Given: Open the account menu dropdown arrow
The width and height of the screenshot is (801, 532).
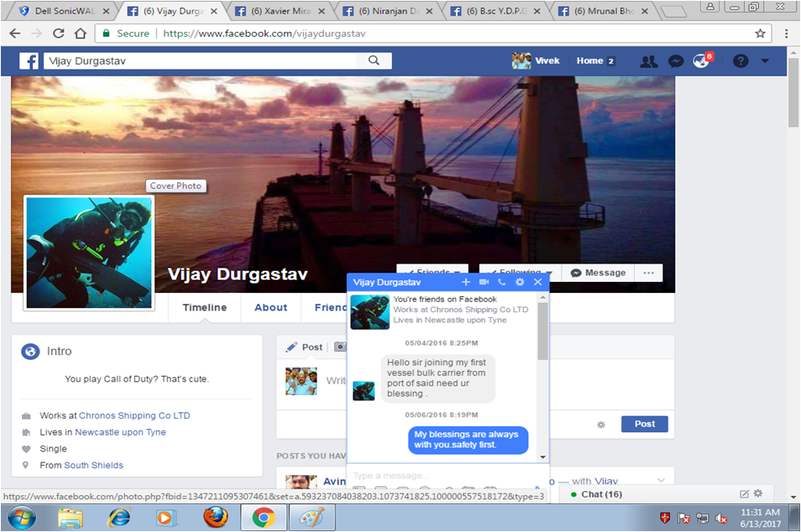Looking at the screenshot, I should [x=765, y=61].
